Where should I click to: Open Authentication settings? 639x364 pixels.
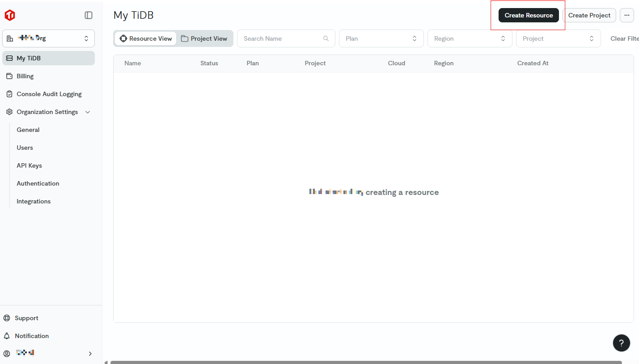[38, 183]
